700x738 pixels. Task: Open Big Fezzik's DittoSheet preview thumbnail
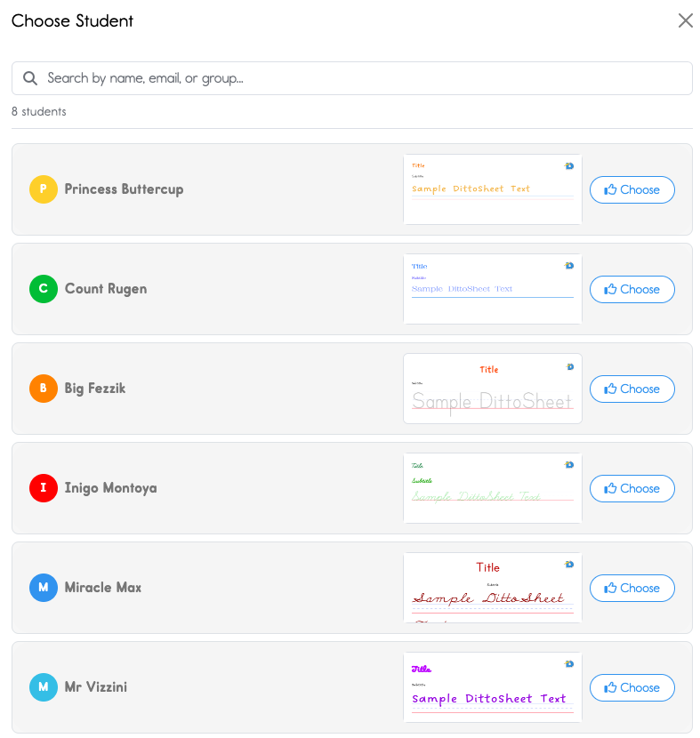[x=492, y=389]
